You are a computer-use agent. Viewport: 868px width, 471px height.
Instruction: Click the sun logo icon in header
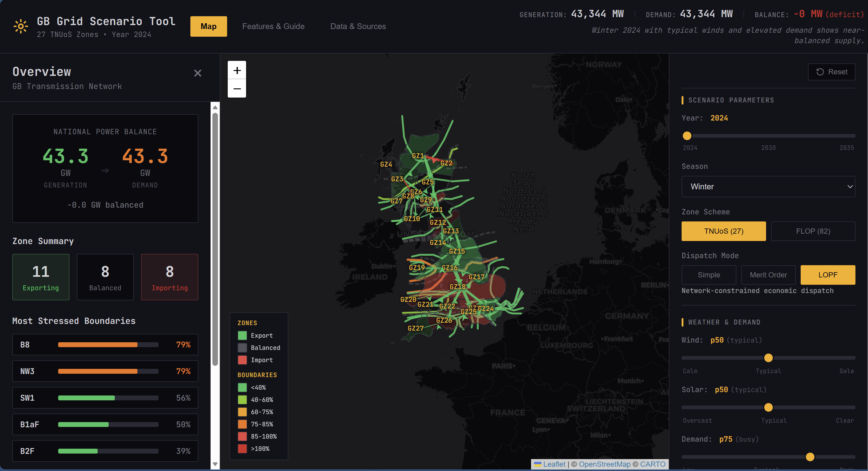21,26
